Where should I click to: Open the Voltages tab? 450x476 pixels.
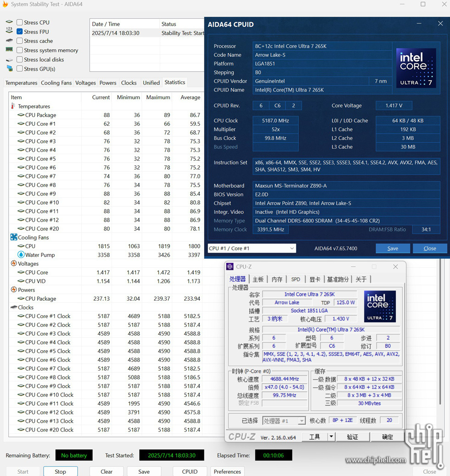coord(85,83)
